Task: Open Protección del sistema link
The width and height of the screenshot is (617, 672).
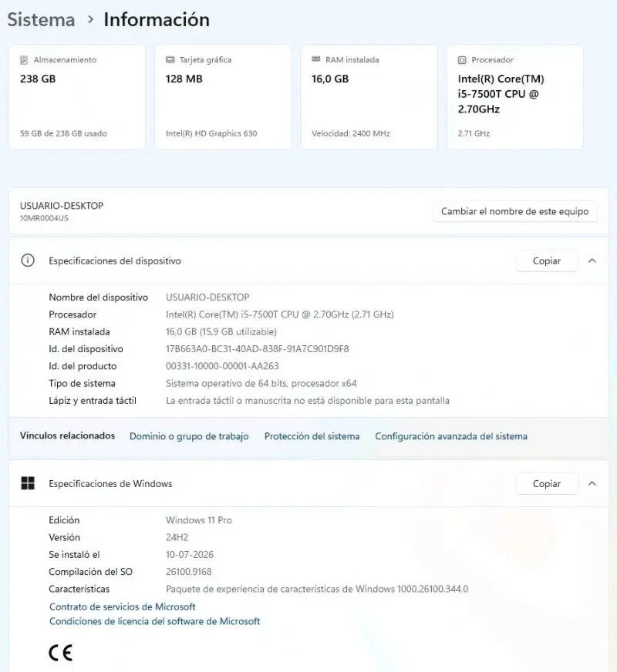Action: coord(312,436)
